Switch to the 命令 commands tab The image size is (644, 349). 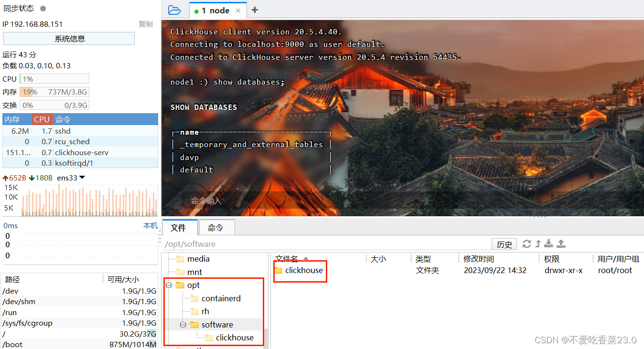pos(216,228)
